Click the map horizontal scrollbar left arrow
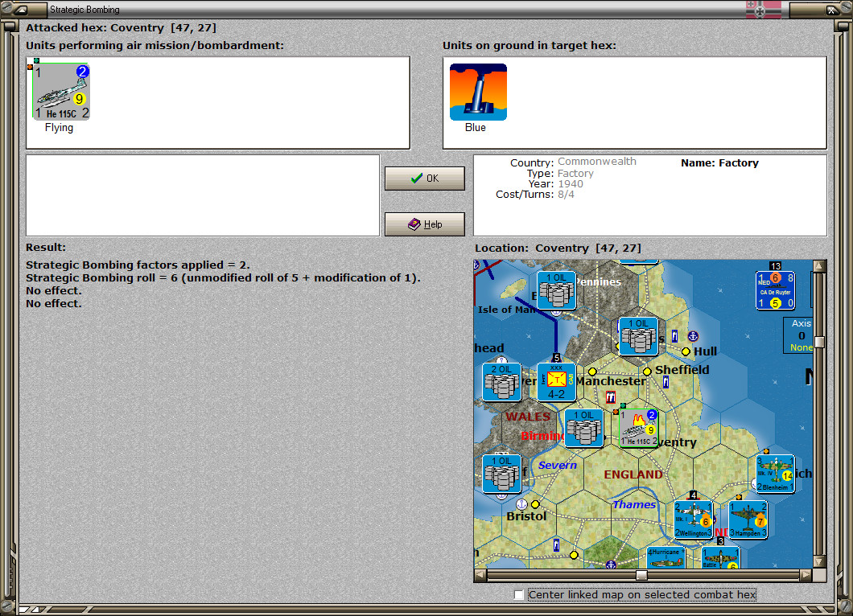This screenshot has width=853, height=616. 480,575
